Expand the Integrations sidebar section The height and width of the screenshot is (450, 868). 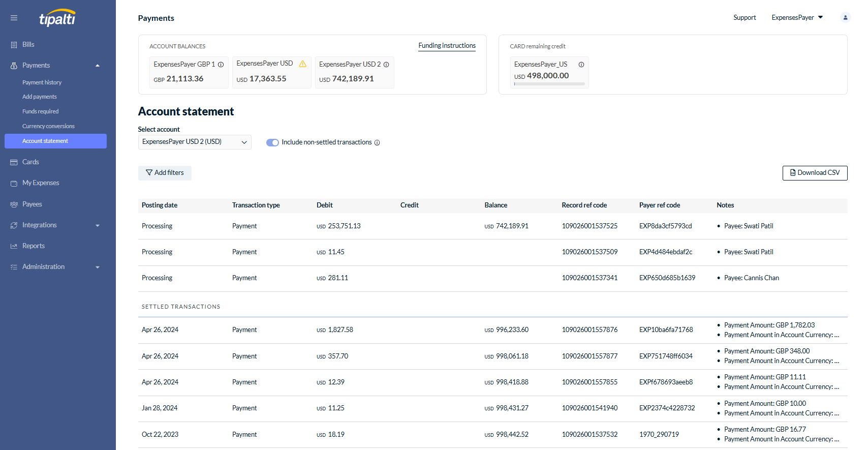(x=98, y=225)
